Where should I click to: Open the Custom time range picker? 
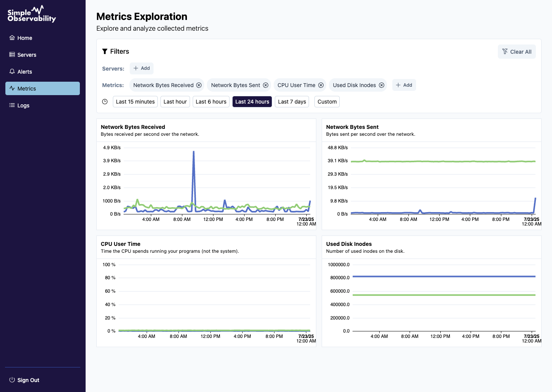coord(327,102)
